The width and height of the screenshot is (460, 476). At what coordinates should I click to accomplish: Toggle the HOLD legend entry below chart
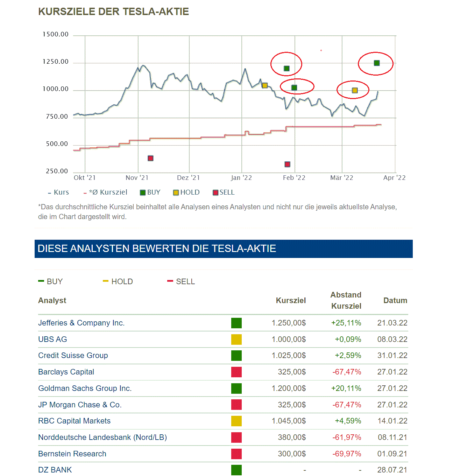(x=186, y=192)
